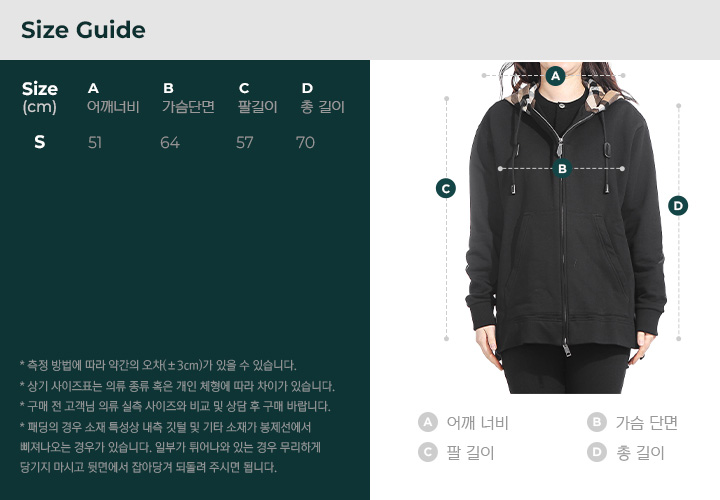The height and width of the screenshot is (500, 720).
Task: Click the C 팔길이 column header
Action: [x=257, y=98]
